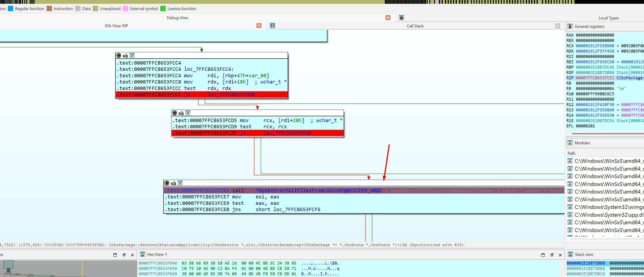Click stack address 0000002E1BB7DBB8
This screenshot has width=644, height=277.
pos(585,269)
